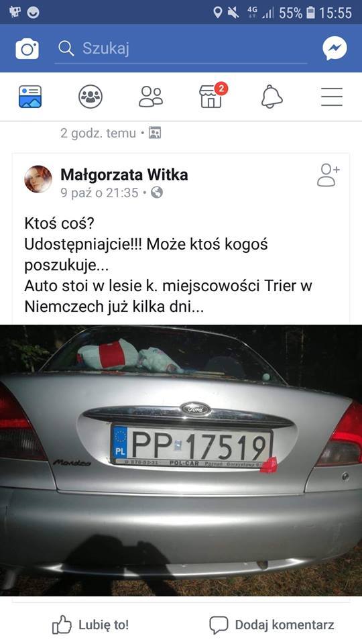Open the camera icon in header
This screenshot has width=362, height=644.
coord(27,49)
